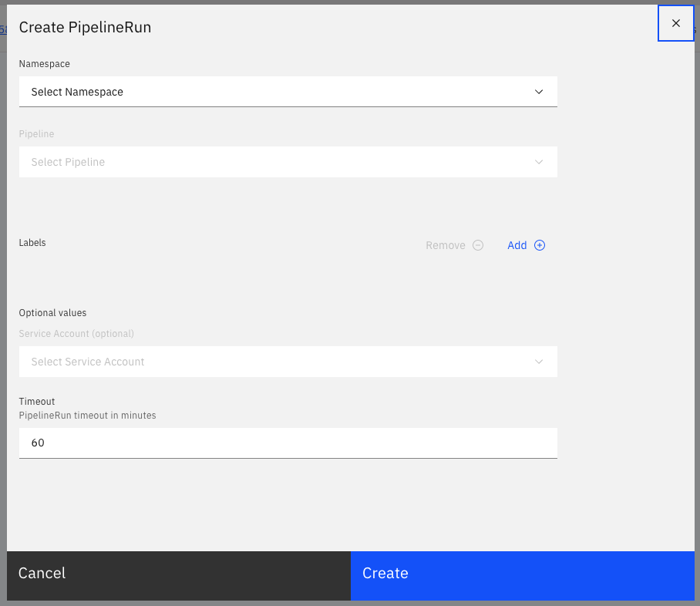Viewport: 700px width, 606px height.
Task: Click the Service Account dropdown chevron icon
Action: 539,362
